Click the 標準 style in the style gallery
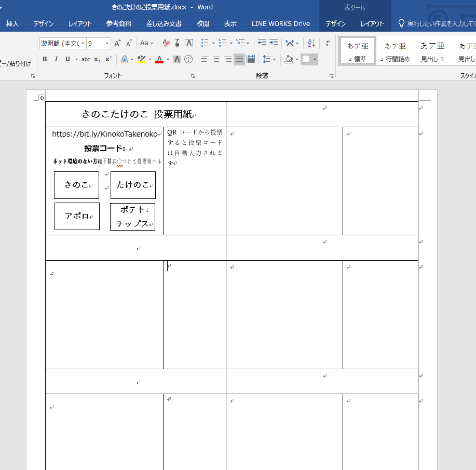The height and width of the screenshot is (470, 476). (x=357, y=50)
